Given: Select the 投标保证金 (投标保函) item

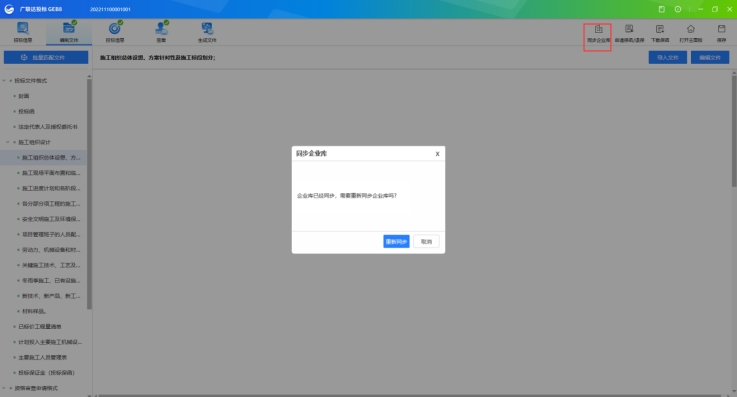Looking at the screenshot, I should coord(46,373).
